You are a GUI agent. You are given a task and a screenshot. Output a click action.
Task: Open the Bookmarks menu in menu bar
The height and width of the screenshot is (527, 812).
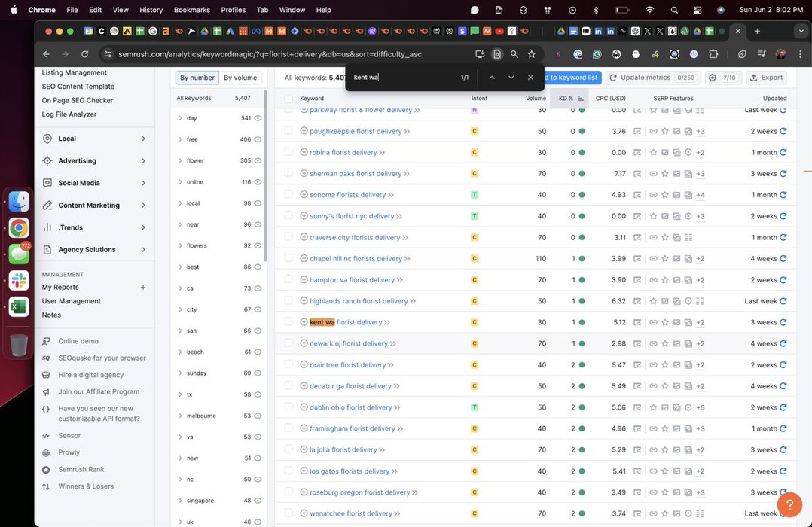tap(191, 10)
